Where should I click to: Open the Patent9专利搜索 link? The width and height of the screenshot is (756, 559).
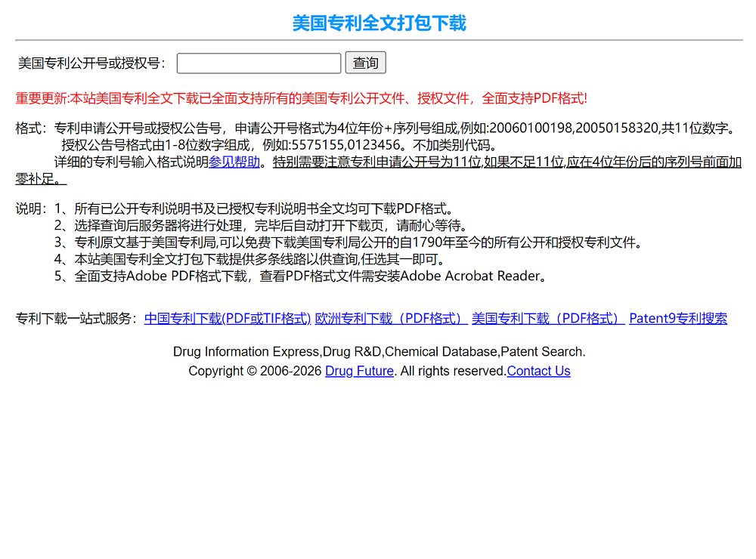[677, 319]
